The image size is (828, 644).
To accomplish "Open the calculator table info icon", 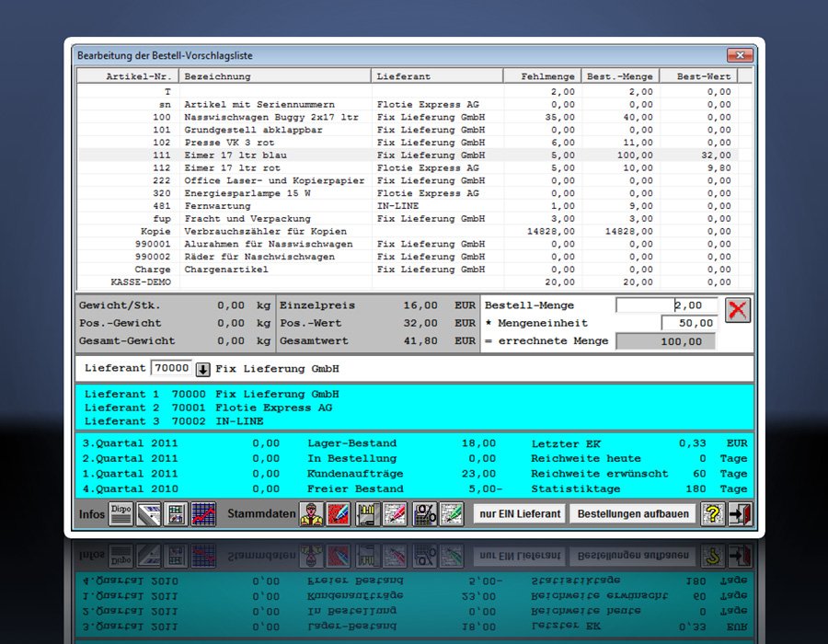I will (176, 513).
